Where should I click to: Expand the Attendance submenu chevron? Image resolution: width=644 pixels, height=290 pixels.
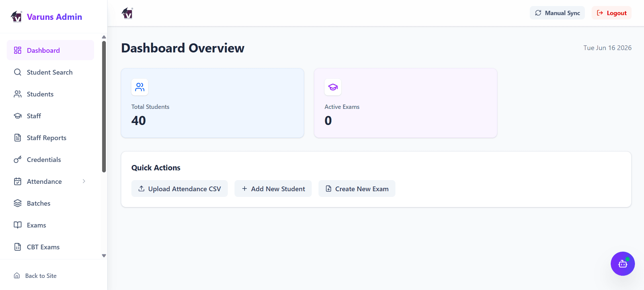(x=84, y=181)
